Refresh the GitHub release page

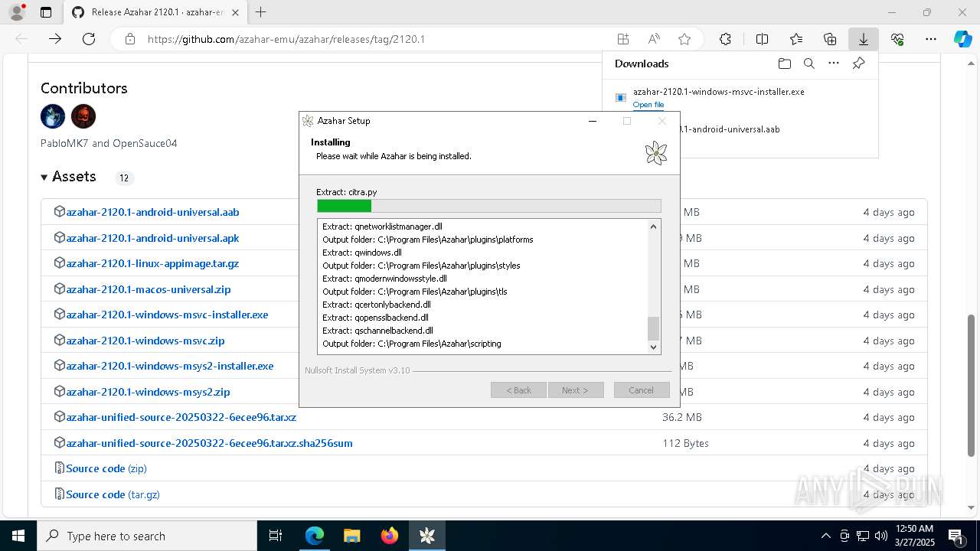click(x=89, y=39)
